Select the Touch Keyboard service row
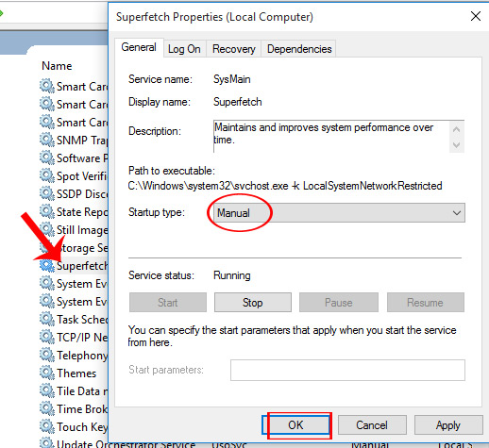Image resolution: width=489 pixels, height=448 pixels. pyautogui.click(x=82, y=427)
